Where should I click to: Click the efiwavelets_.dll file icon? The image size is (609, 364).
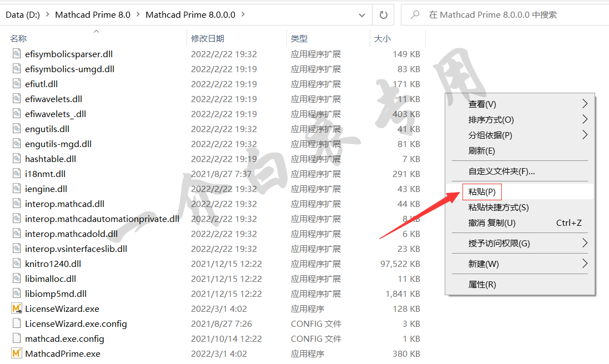pos(17,114)
